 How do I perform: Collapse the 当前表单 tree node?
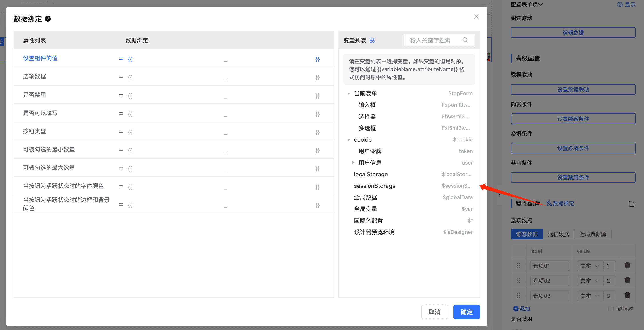tap(348, 93)
